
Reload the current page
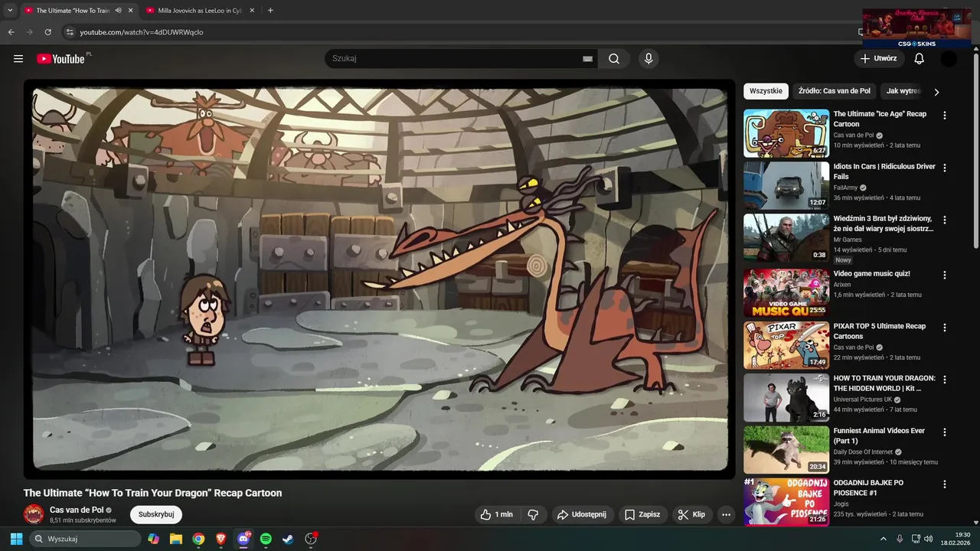47,32
